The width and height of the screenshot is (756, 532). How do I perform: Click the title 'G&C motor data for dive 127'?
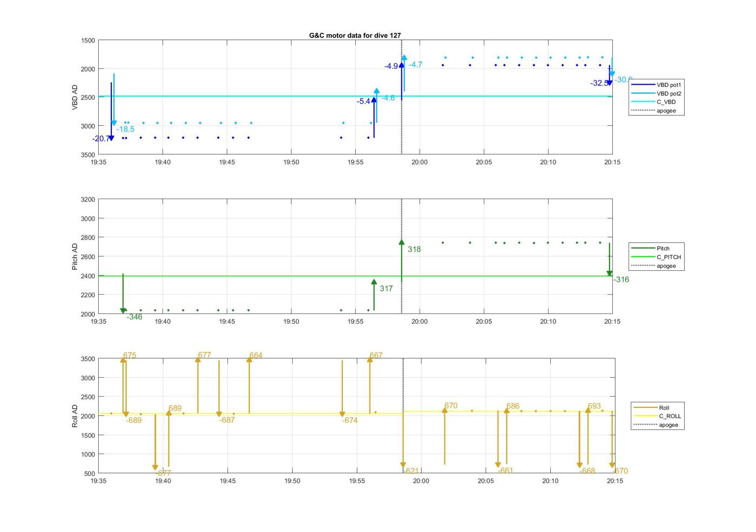tap(355, 35)
